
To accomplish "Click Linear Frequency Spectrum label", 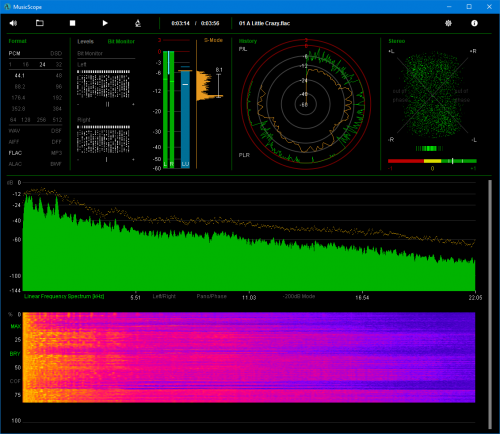I will 64,296.
